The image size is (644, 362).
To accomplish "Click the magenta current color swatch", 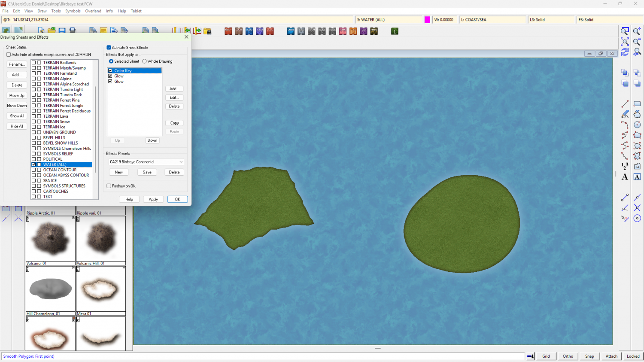I will tap(427, 20).
